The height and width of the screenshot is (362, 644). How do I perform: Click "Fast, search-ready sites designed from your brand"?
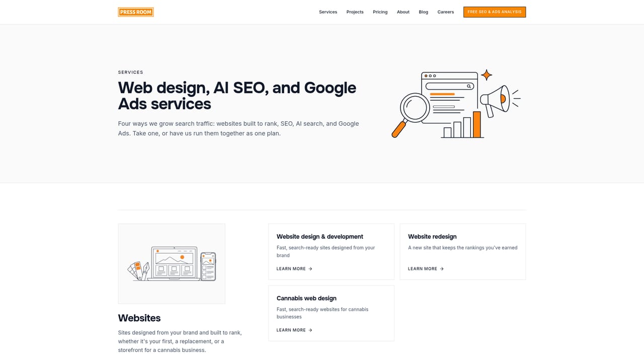click(326, 251)
